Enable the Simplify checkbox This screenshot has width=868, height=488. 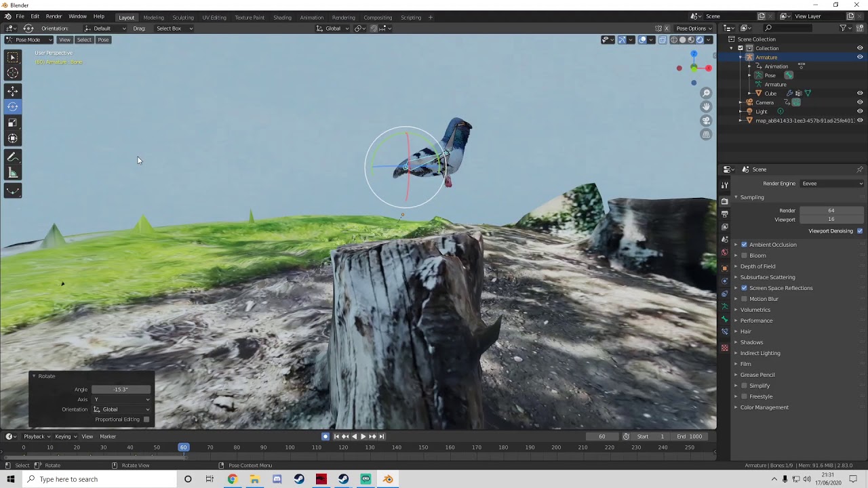(x=744, y=386)
